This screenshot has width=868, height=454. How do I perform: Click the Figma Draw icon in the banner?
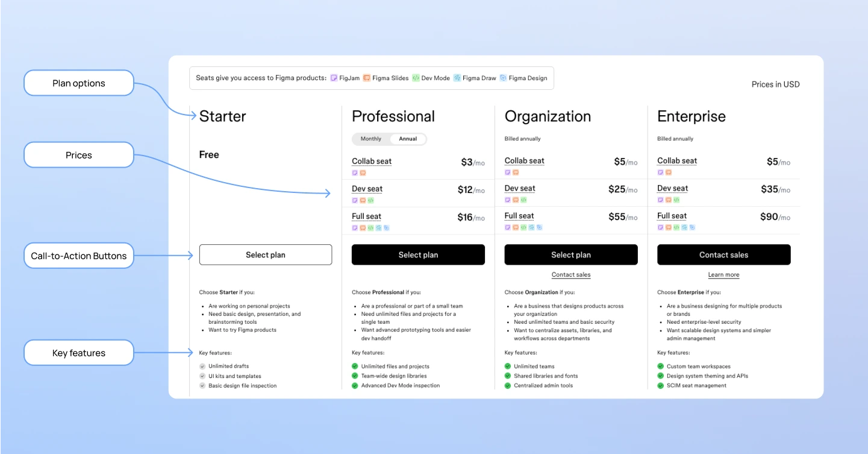click(457, 78)
